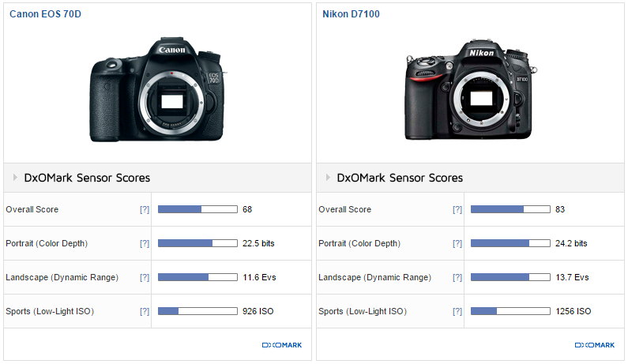Image resolution: width=628 pixels, height=364 pixels.
Task: Click the Nikon Landscape Dynamic Range bar
Action: coord(510,277)
